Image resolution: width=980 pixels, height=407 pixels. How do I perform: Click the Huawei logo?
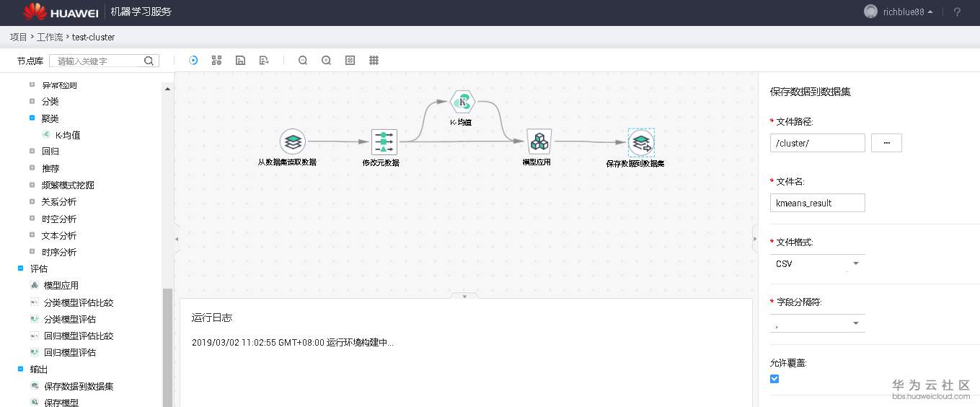point(61,12)
